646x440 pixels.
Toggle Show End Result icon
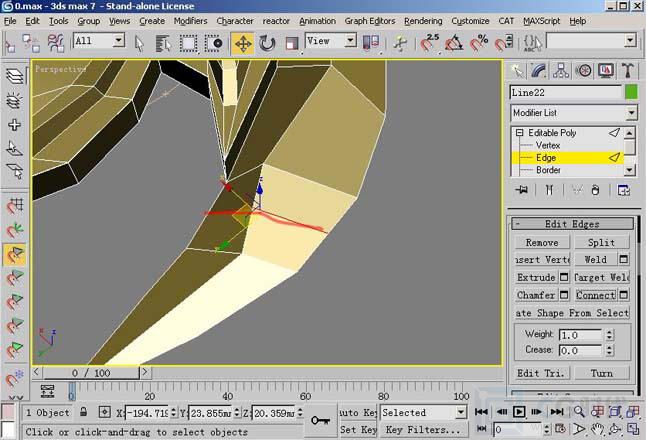click(549, 190)
